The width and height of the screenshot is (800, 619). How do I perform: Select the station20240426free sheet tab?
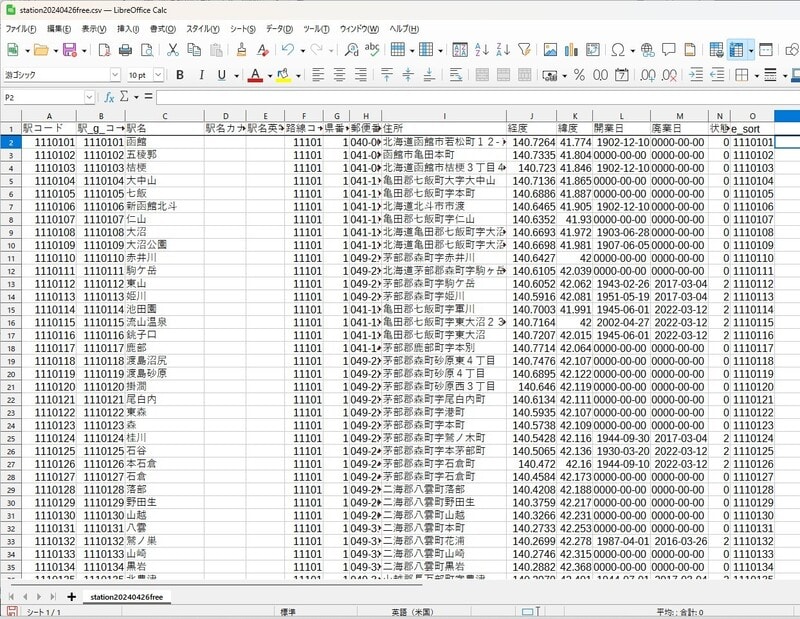(x=127, y=597)
